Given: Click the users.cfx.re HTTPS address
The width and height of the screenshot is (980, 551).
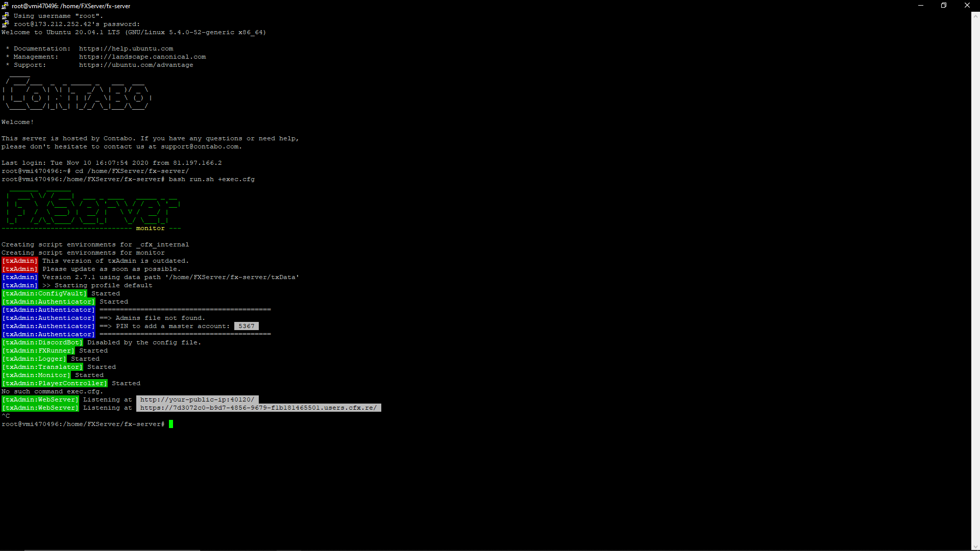Looking at the screenshot, I should 258,408.
